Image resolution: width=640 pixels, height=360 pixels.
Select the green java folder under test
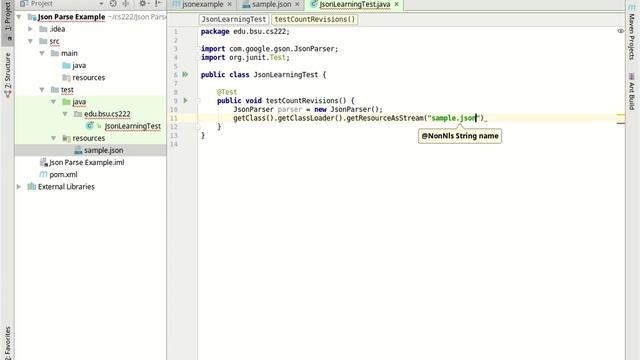(x=79, y=102)
